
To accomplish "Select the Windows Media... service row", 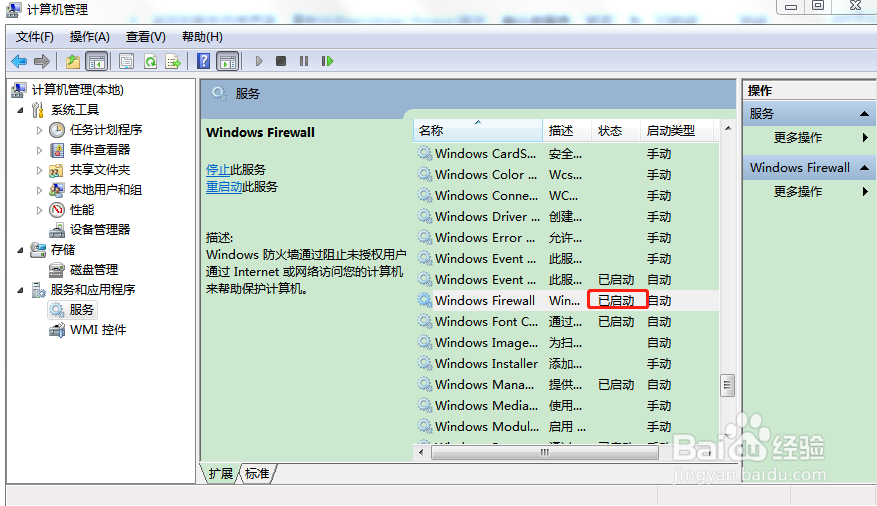I will click(x=566, y=405).
